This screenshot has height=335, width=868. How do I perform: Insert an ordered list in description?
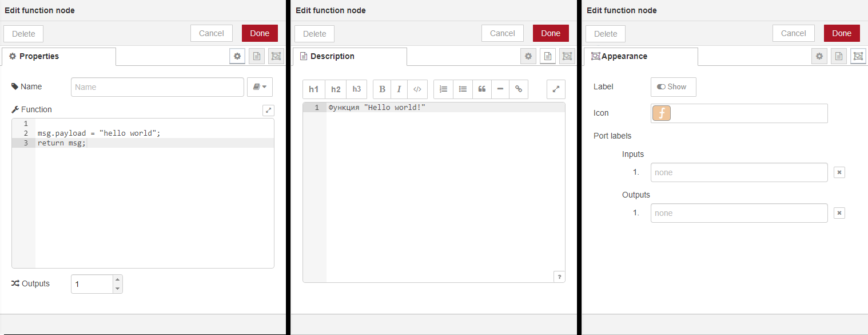(443, 89)
